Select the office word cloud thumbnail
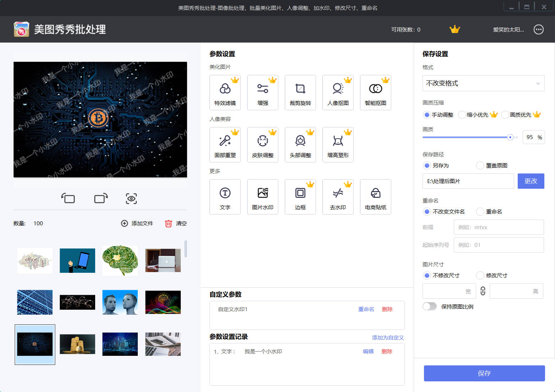Viewport: 555px width, 392px height. 35,261
